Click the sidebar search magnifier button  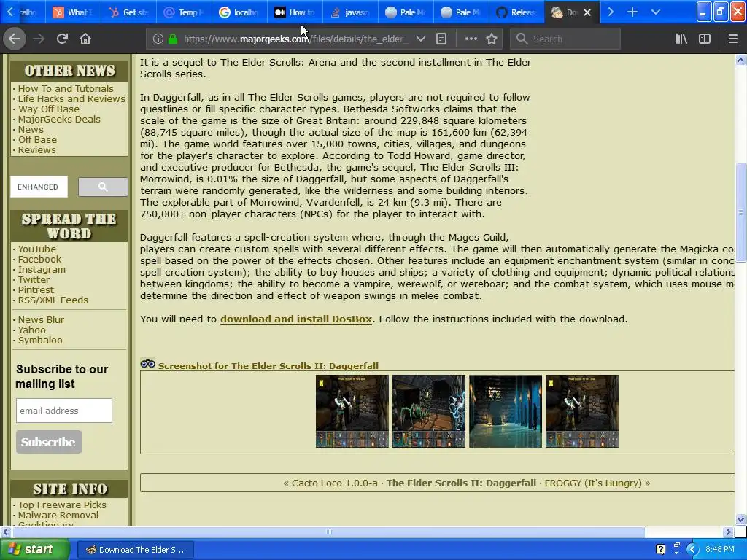click(x=103, y=187)
